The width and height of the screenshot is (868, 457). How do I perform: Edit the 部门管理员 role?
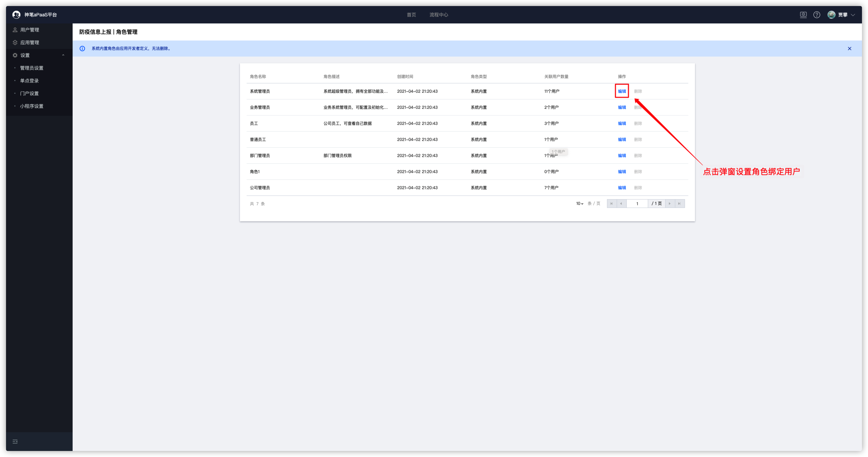pos(622,155)
